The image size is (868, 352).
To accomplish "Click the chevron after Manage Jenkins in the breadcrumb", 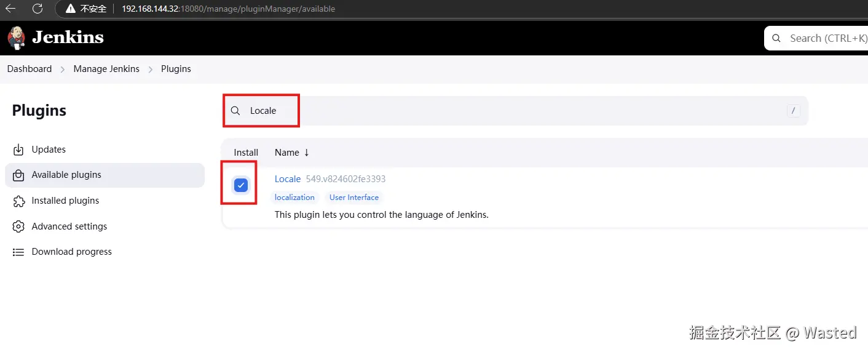I will 151,70.
